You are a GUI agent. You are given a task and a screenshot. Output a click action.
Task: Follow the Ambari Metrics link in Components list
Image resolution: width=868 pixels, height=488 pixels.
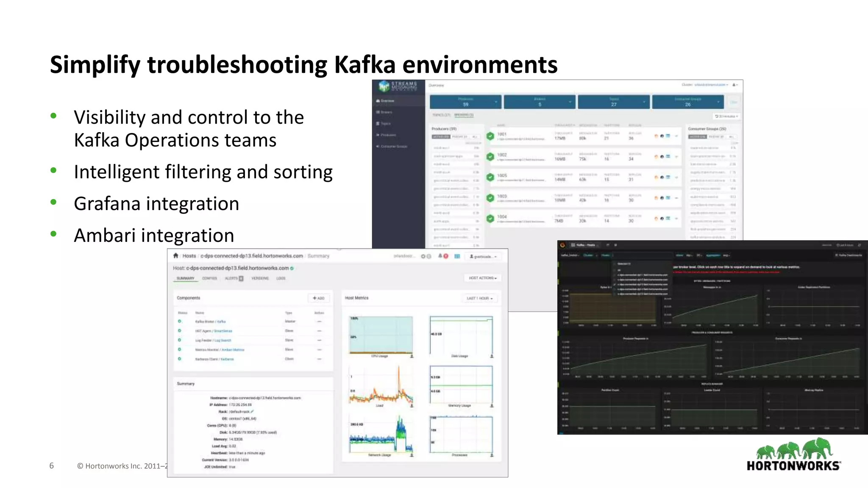pos(233,350)
